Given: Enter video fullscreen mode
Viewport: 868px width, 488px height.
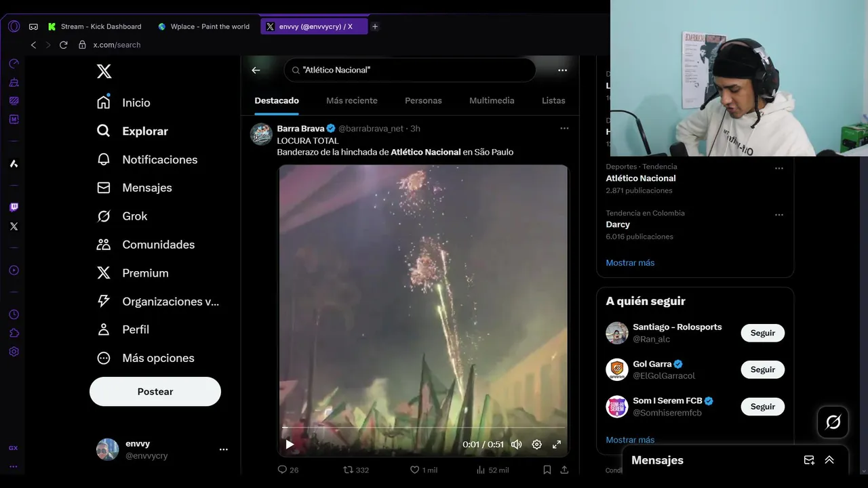Looking at the screenshot, I should pos(557,445).
